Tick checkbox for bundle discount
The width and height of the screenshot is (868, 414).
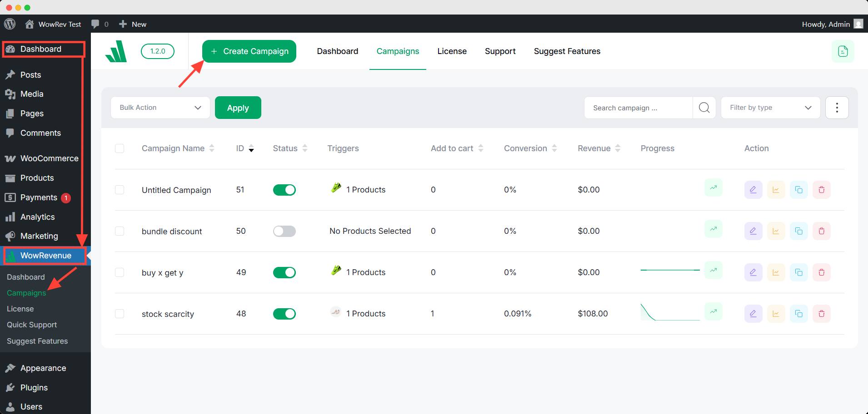(120, 231)
